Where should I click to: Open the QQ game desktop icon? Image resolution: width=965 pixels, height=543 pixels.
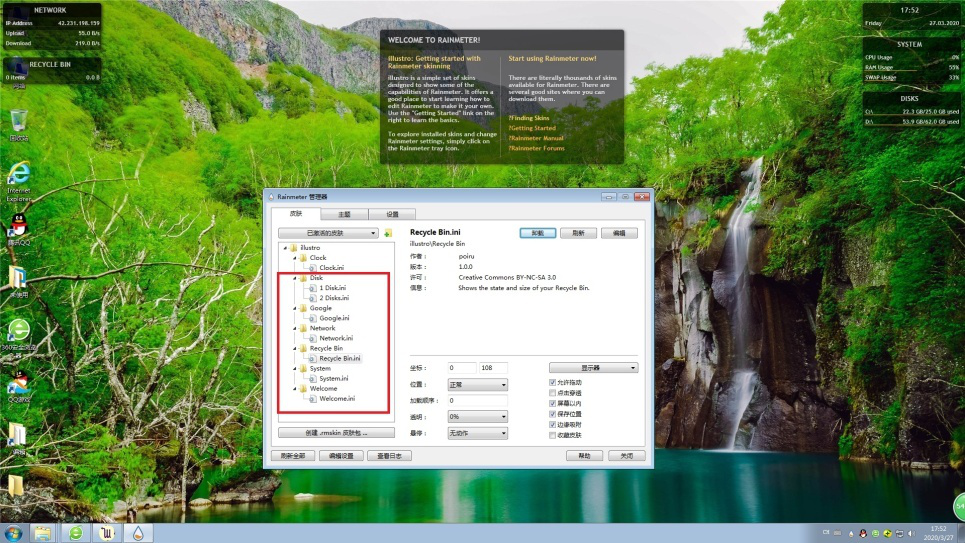18,383
